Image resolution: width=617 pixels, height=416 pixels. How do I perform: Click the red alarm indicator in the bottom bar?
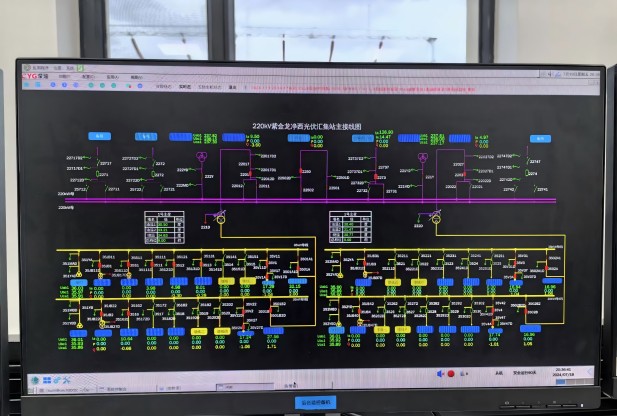[x=451, y=373]
